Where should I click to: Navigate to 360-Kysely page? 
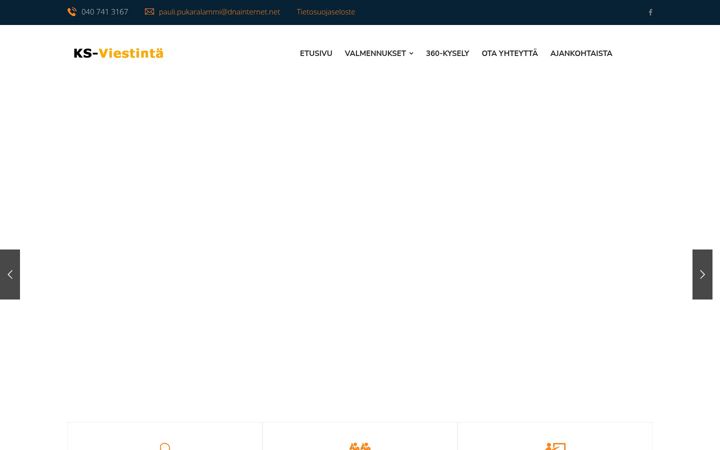coord(447,53)
